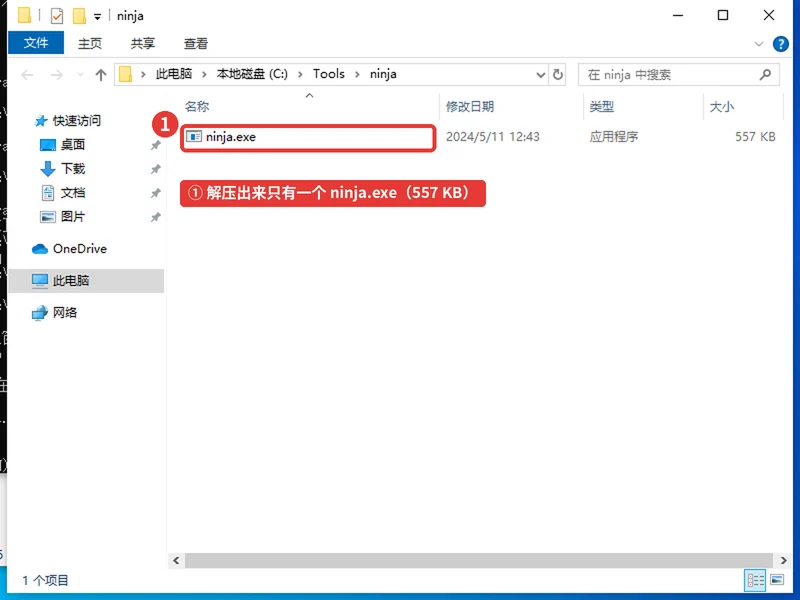Click the ninja.exe application icon
Image resolution: width=800 pixels, height=600 pixels.
tap(193, 137)
